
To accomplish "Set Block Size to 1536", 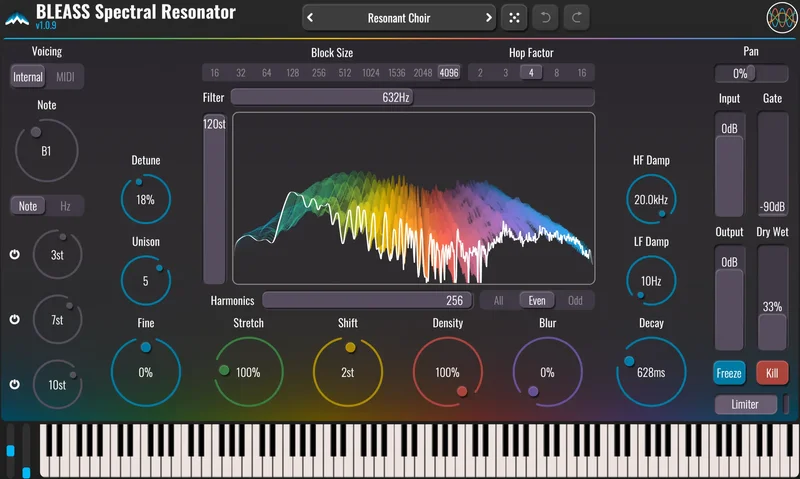I will pyautogui.click(x=397, y=73).
